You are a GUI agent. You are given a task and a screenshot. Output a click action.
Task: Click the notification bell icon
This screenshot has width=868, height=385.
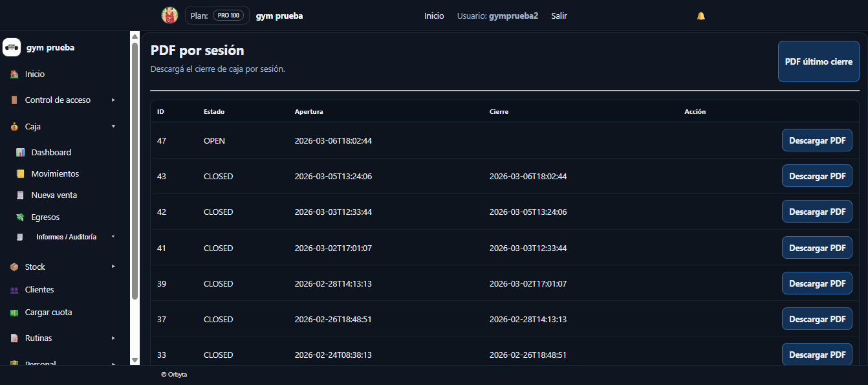point(700,16)
